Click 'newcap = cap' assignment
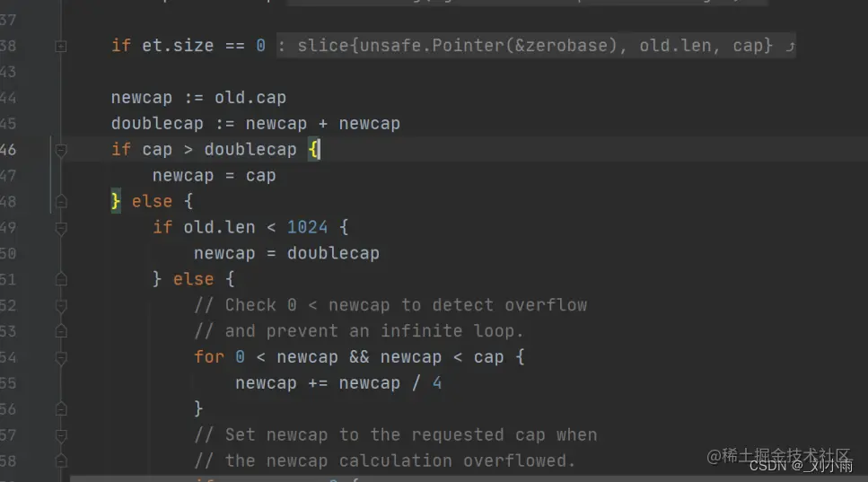868x482 pixels. click(214, 175)
